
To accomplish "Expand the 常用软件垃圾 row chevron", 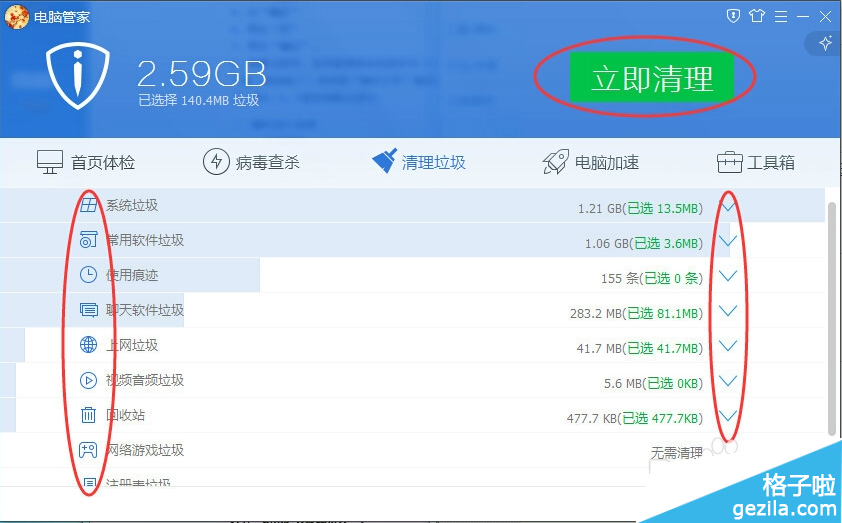I will [728, 241].
